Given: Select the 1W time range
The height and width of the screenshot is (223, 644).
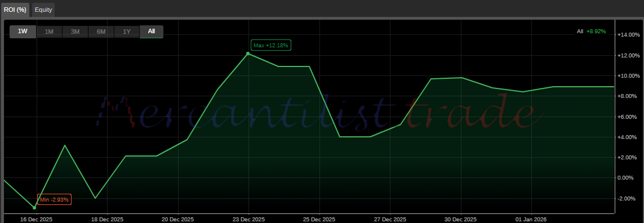Looking at the screenshot, I should (x=23, y=31).
